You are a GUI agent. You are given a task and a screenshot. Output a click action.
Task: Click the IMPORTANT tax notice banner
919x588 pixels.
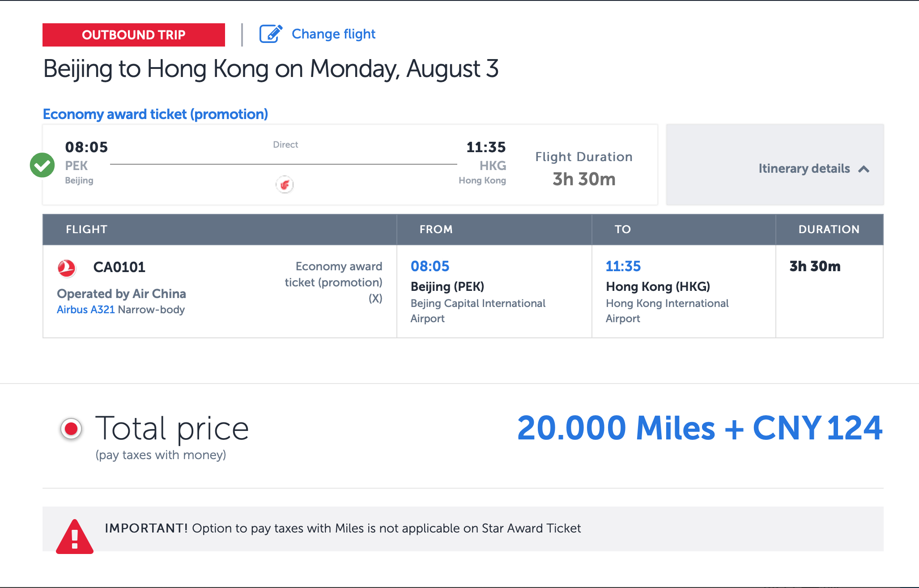point(463,529)
